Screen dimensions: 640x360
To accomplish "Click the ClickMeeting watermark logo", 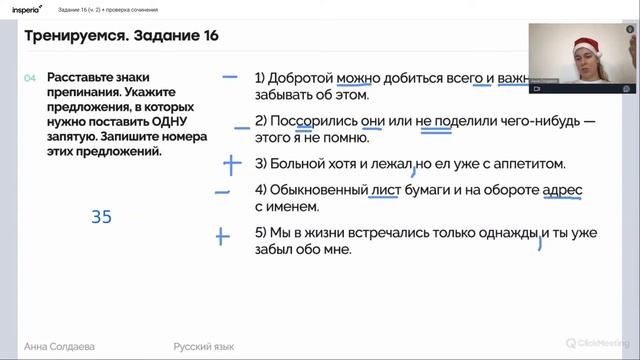I will pyautogui.click(x=598, y=343).
